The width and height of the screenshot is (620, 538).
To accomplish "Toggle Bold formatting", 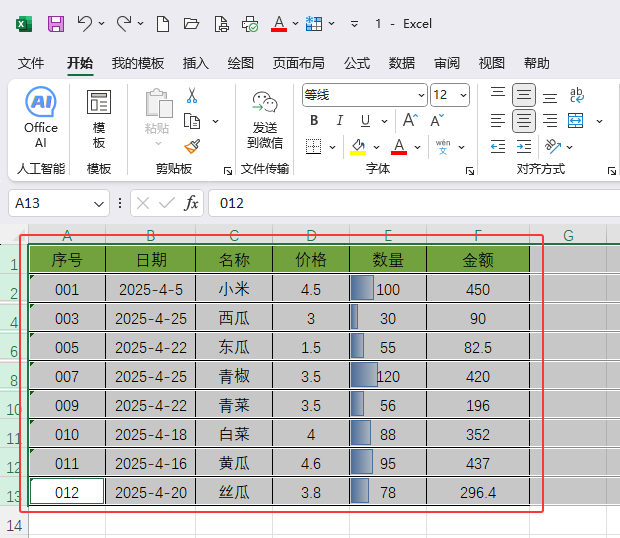I will (x=314, y=120).
